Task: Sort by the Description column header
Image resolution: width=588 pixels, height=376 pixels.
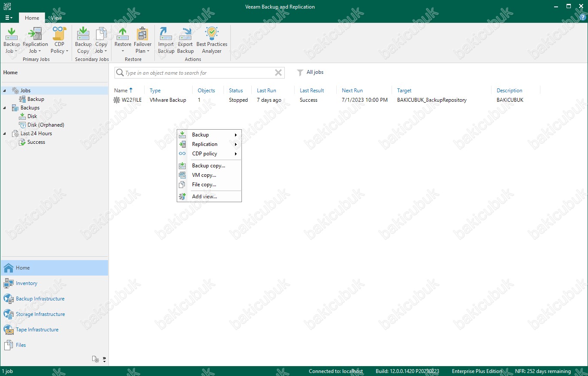Action: click(x=510, y=91)
